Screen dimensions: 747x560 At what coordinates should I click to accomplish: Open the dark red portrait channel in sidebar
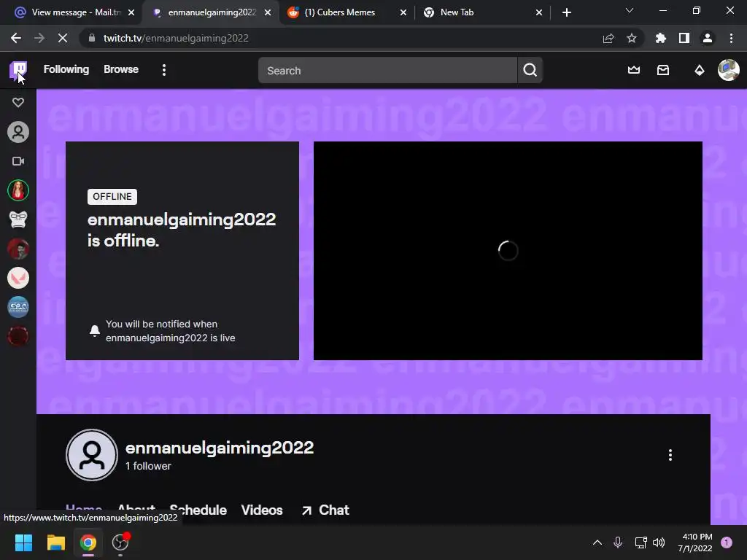click(x=18, y=249)
